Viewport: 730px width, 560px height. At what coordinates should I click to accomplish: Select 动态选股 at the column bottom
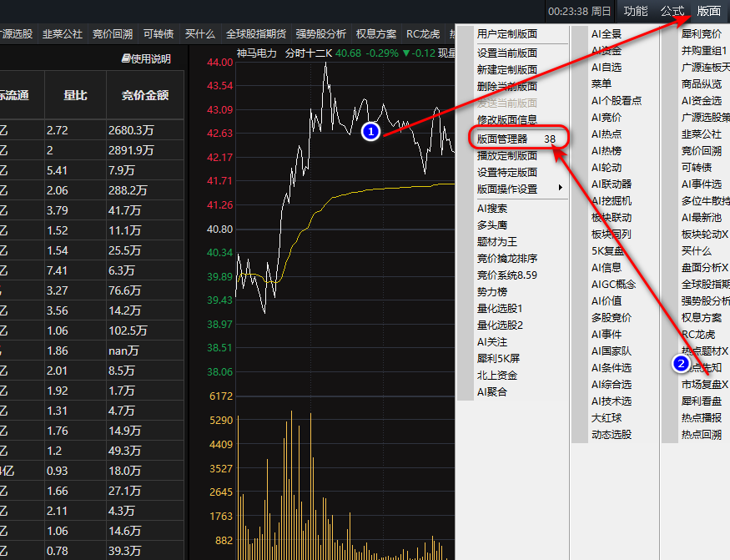pyautogui.click(x=612, y=434)
